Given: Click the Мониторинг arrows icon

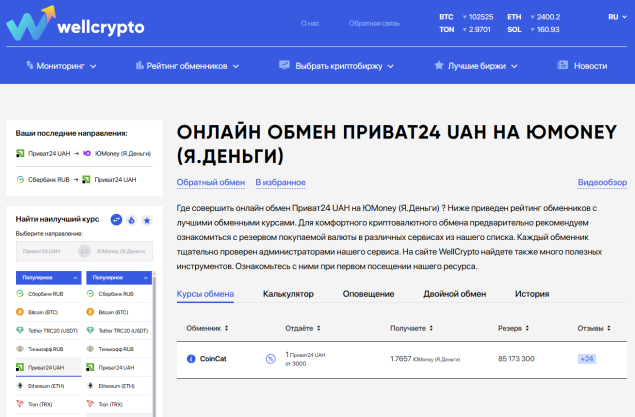Looking at the screenshot, I should 30,65.
